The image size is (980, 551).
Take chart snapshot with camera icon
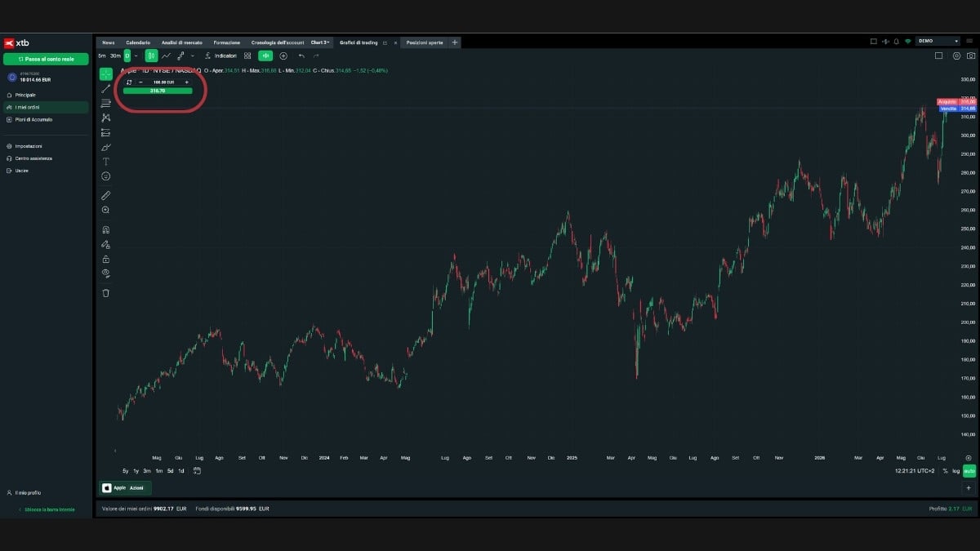coord(970,56)
